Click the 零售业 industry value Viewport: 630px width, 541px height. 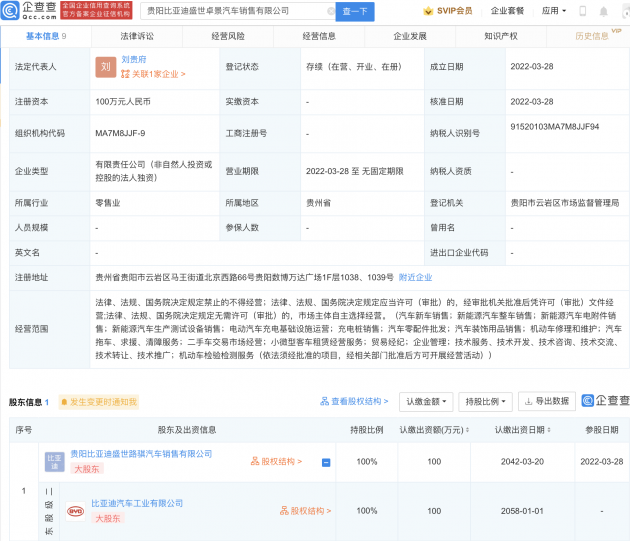pos(108,203)
